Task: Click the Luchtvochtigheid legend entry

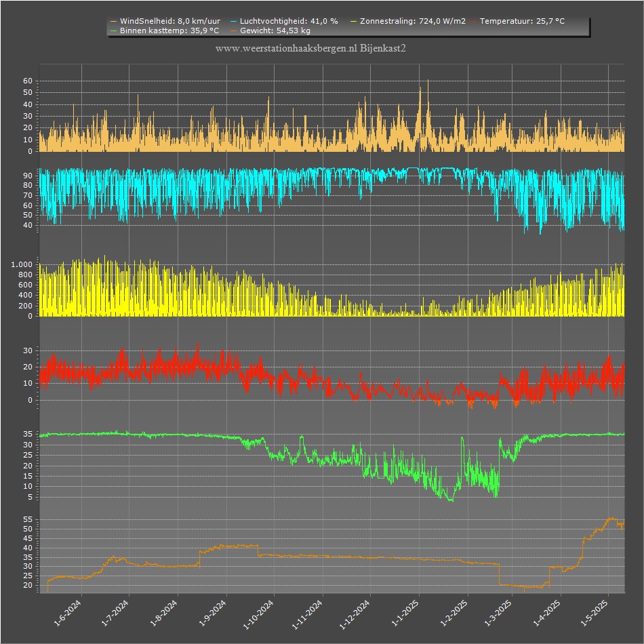Action: (x=284, y=21)
